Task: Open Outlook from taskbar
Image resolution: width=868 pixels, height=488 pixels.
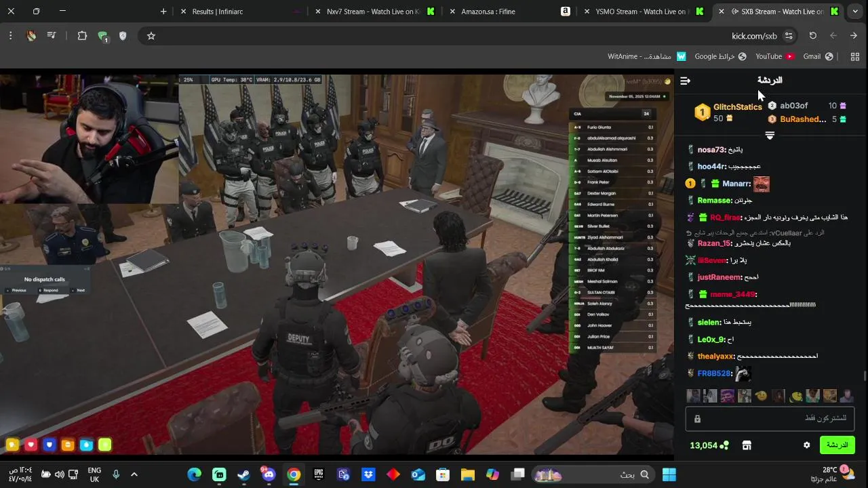Action: click(418, 474)
